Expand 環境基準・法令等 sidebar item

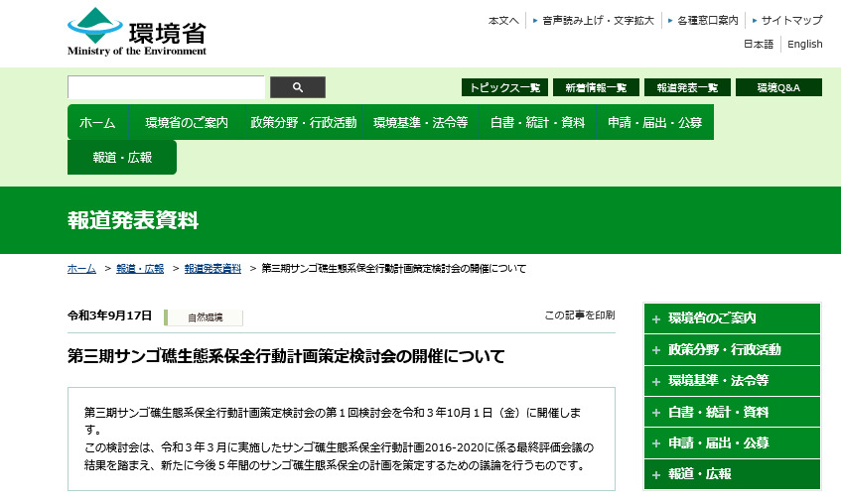coord(732,381)
